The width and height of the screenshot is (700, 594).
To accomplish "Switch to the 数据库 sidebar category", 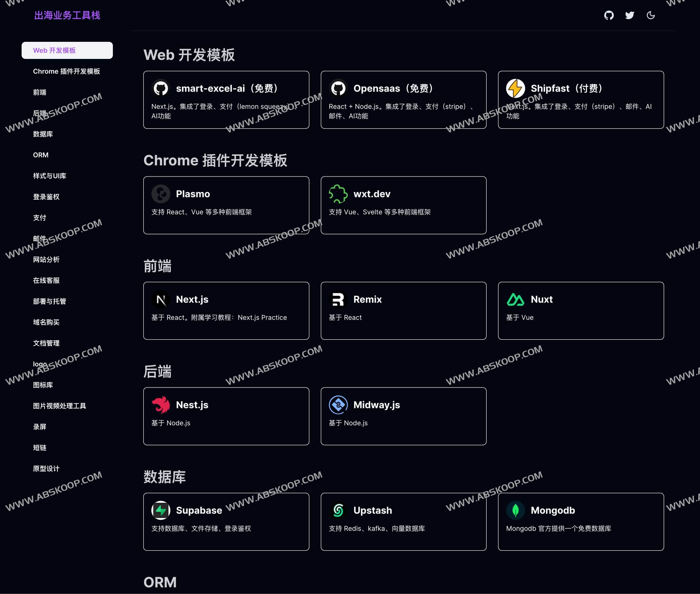I will tap(43, 134).
